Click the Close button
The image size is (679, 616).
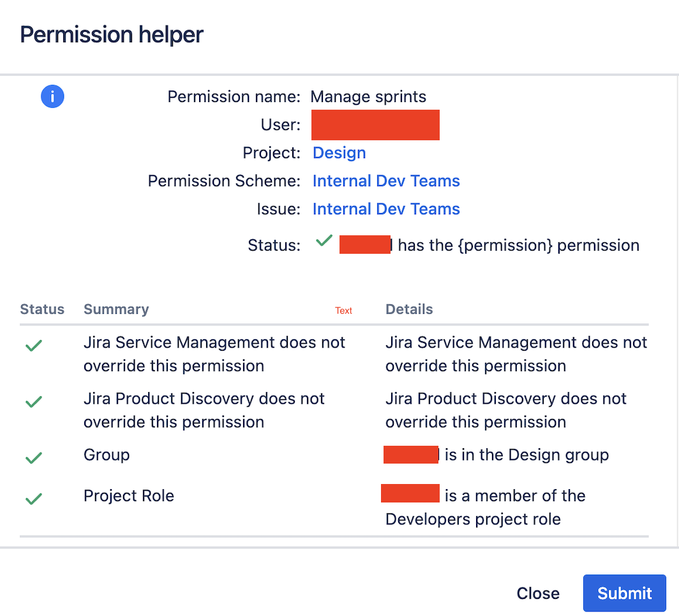[x=538, y=593]
